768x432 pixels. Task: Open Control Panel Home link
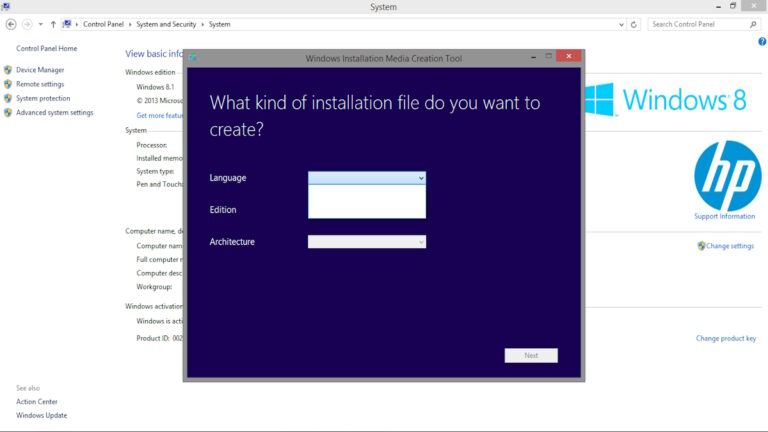pyautogui.click(x=47, y=48)
